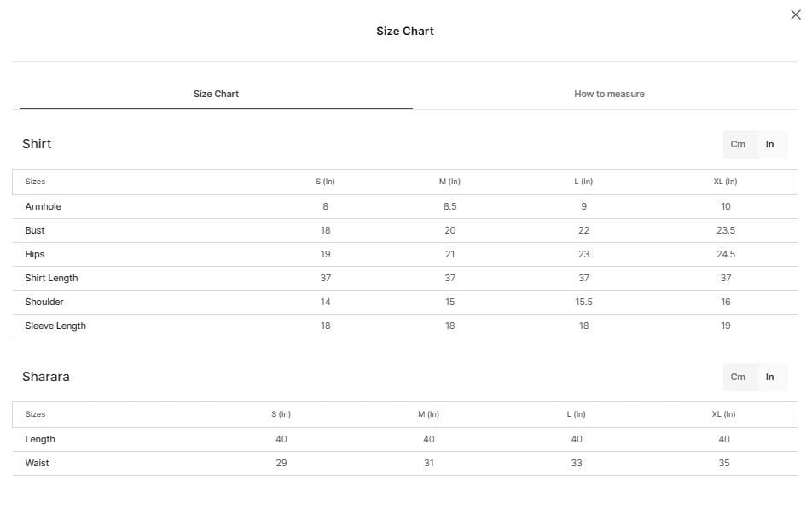812x514 pixels.
Task: Click the Sharara Waist row label
Action: (x=37, y=463)
